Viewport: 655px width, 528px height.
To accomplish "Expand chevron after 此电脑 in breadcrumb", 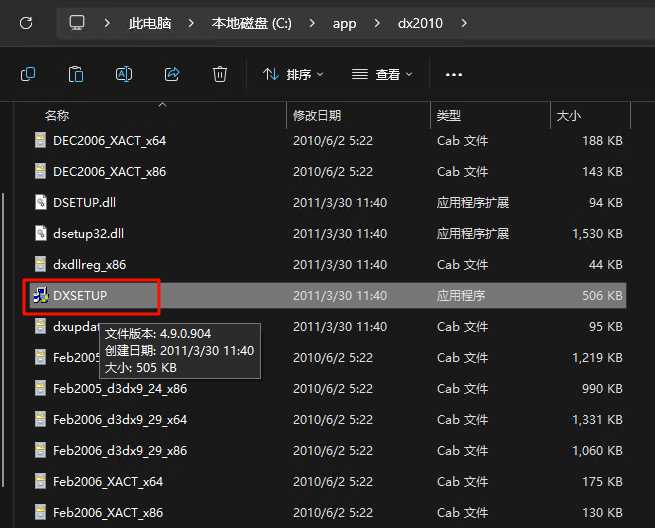I will pos(191,23).
